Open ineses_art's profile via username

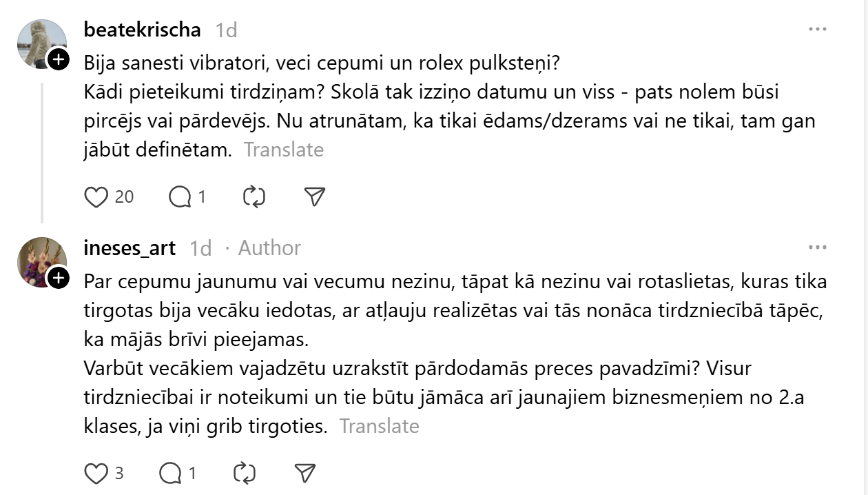(x=130, y=247)
